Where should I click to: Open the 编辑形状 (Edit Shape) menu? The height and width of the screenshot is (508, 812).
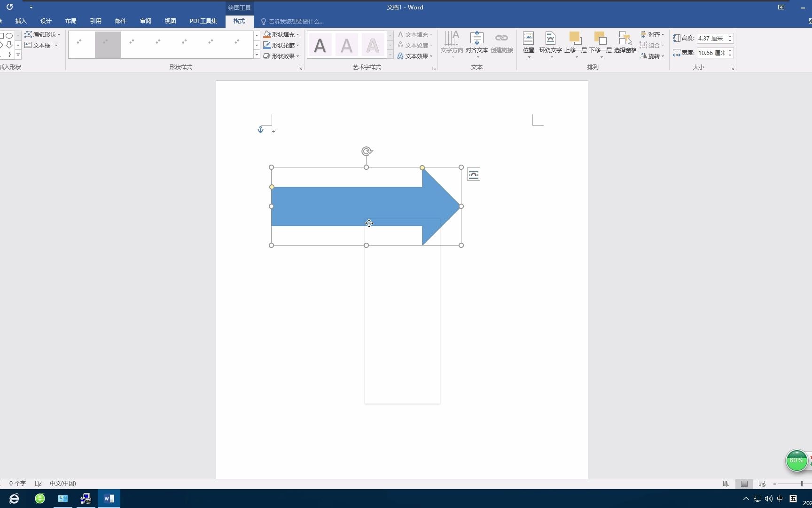pos(42,34)
